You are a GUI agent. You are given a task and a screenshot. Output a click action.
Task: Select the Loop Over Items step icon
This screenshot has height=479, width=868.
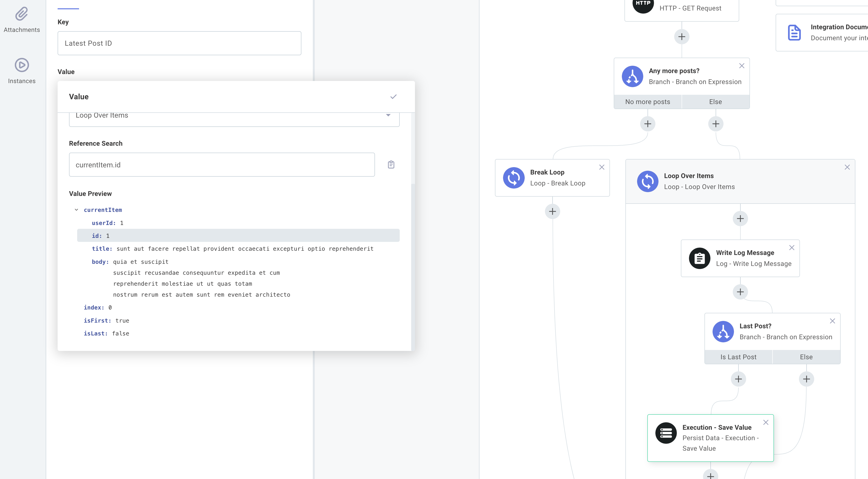pyautogui.click(x=647, y=181)
